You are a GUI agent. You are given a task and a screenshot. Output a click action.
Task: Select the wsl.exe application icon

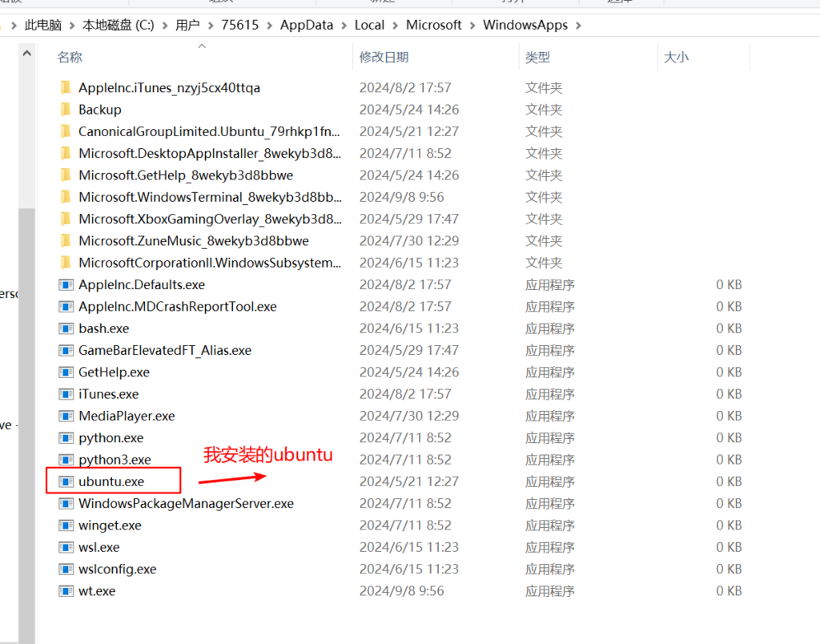[x=66, y=547]
